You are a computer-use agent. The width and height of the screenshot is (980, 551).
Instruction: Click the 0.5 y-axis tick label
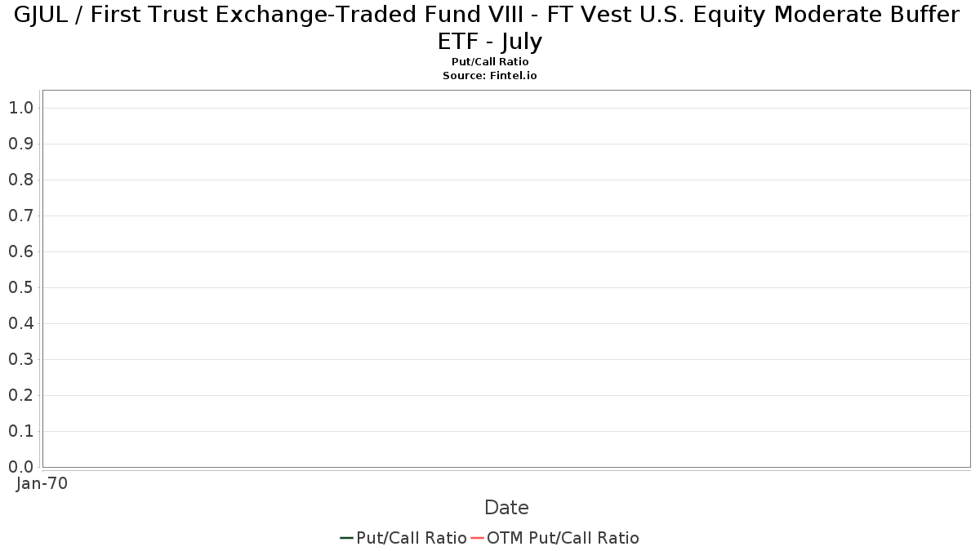coord(20,287)
